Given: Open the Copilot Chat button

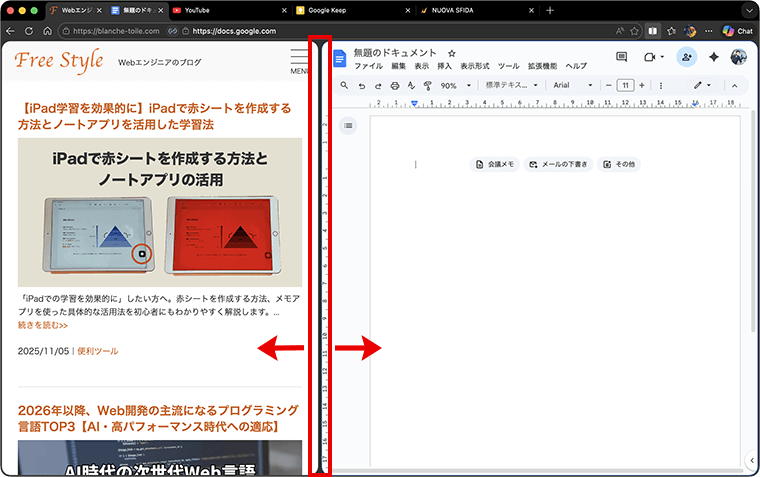Looking at the screenshot, I should pyautogui.click(x=738, y=31).
